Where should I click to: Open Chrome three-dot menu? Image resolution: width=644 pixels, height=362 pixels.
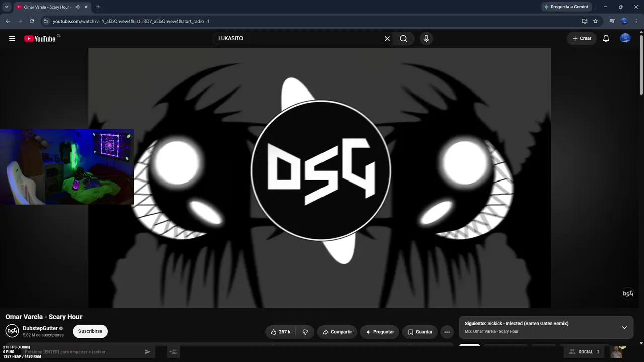click(636, 21)
